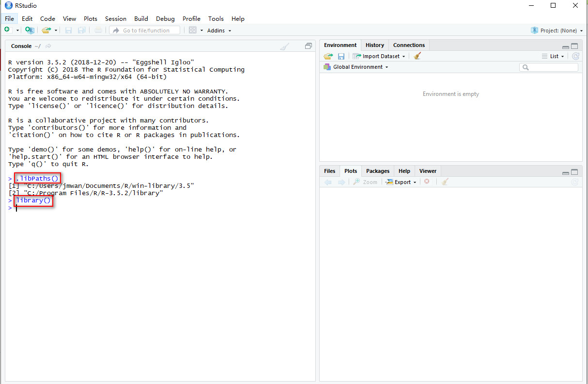Switch to the Packages tab
The height and width of the screenshot is (384, 588).
pos(378,171)
